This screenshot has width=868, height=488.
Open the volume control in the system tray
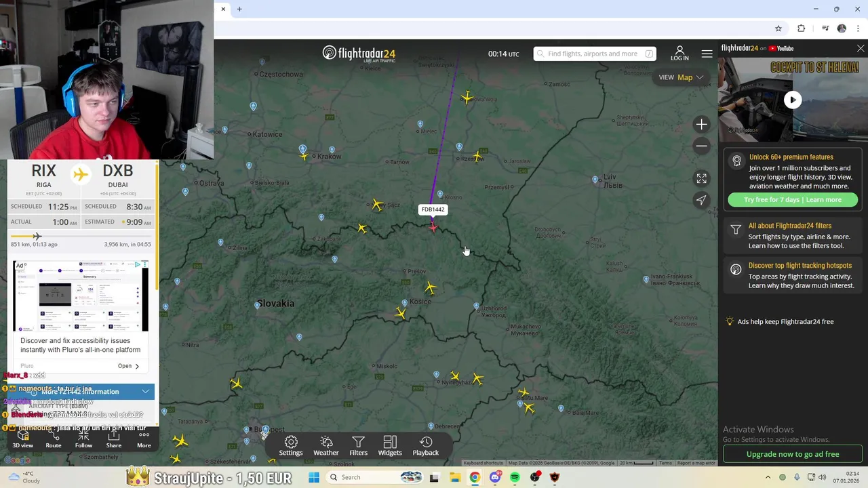click(822, 477)
